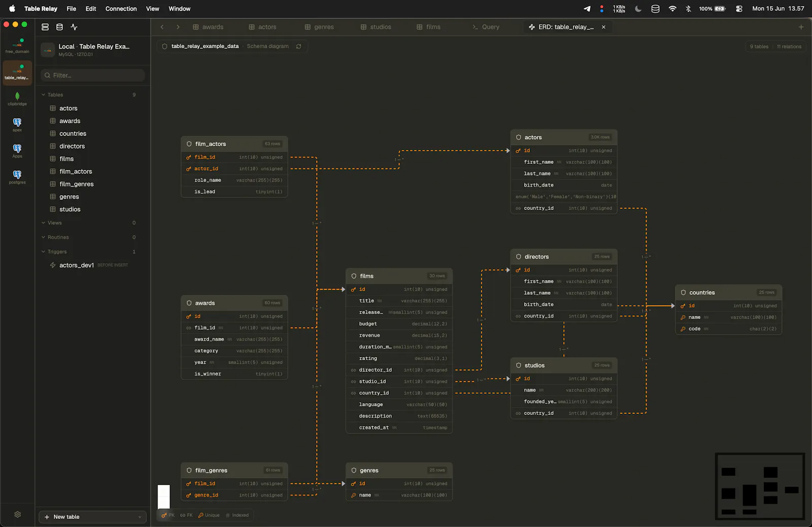Switch to the actors tab

tap(263, 27)
